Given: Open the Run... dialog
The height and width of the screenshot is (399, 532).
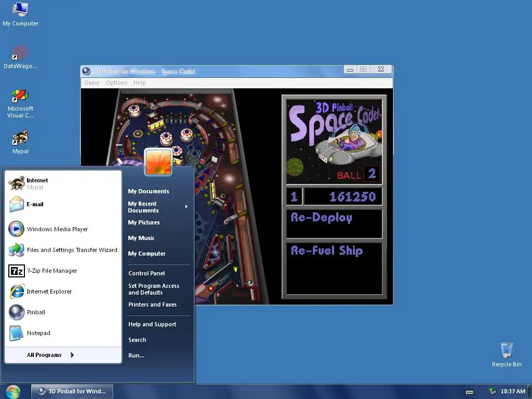Looking at the screenshot, I should pyautogui.click(x=136, y=355).
